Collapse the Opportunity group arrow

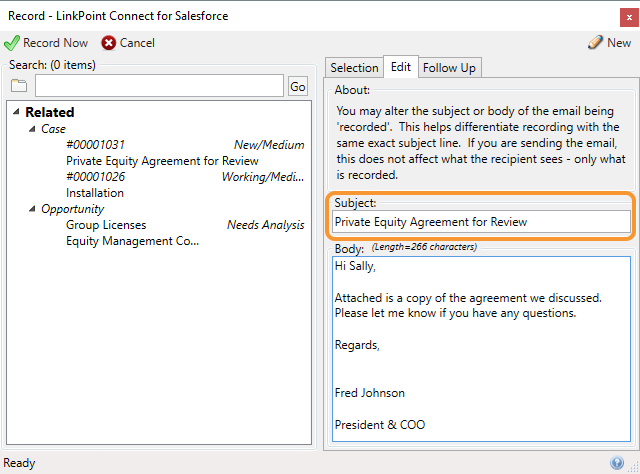[32, 209]
